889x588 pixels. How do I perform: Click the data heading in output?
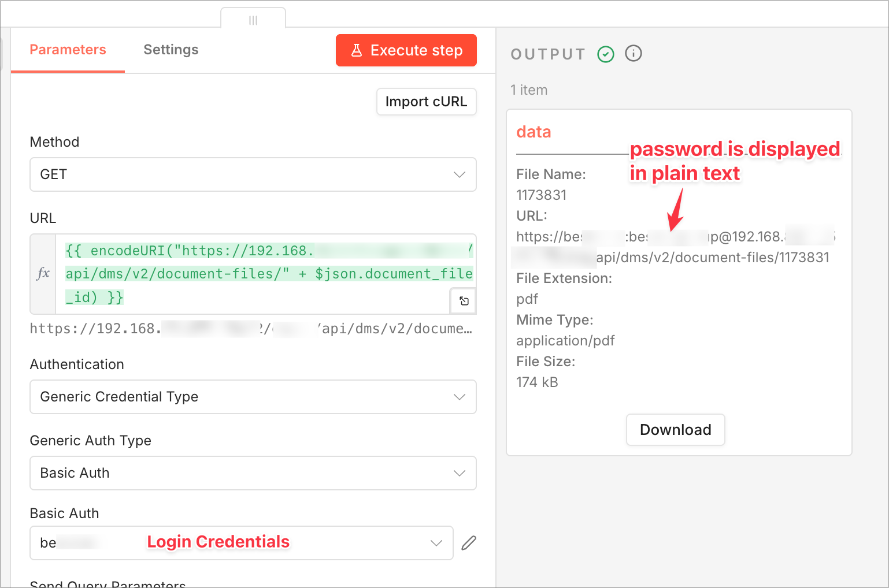click(x=534, y=132)
